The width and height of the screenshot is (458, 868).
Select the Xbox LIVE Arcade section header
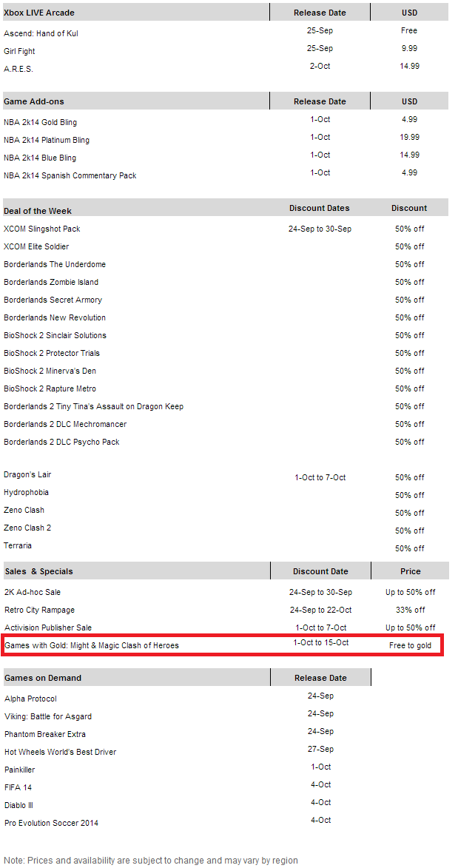38,12
